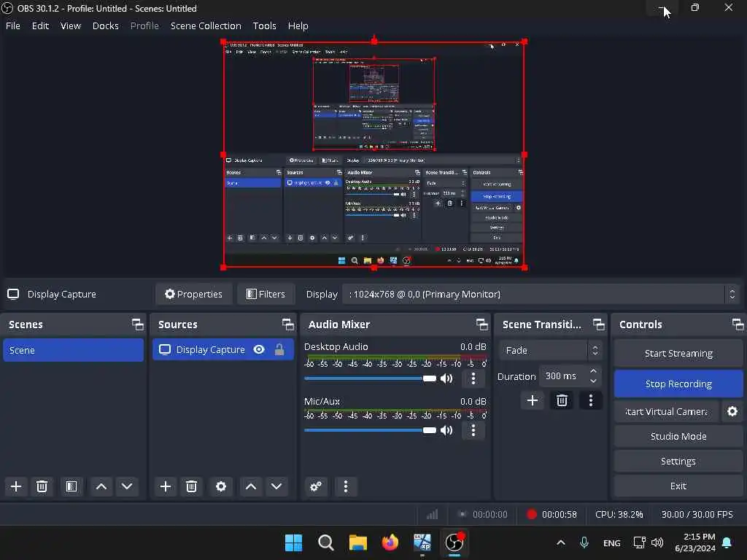
Task: Add a new source with the plus icon
Action: click(x=166, y=486)
